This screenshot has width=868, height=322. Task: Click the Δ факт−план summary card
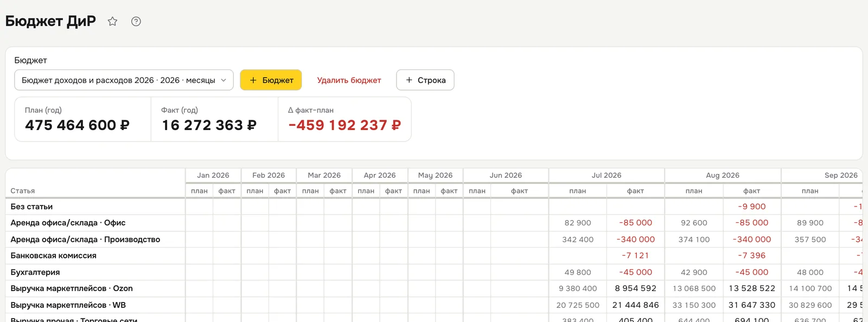[344, 119]
